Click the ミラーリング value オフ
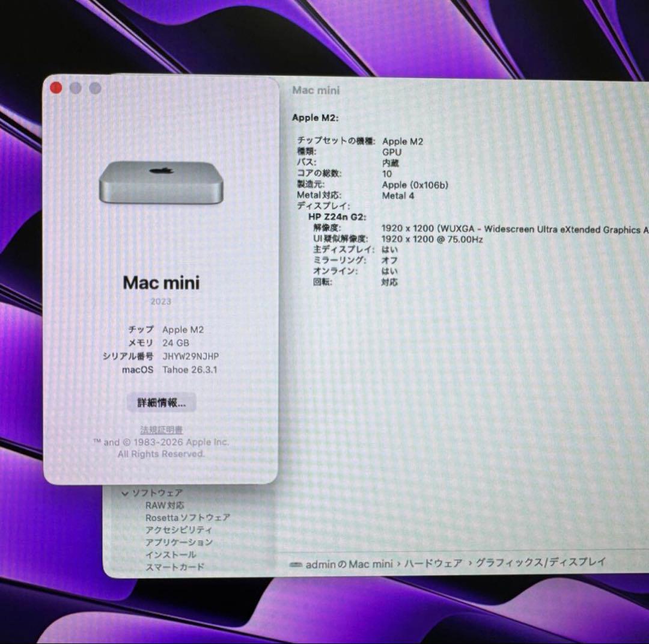Viewport: 649px width, 644px height. (x=389, y=261)
